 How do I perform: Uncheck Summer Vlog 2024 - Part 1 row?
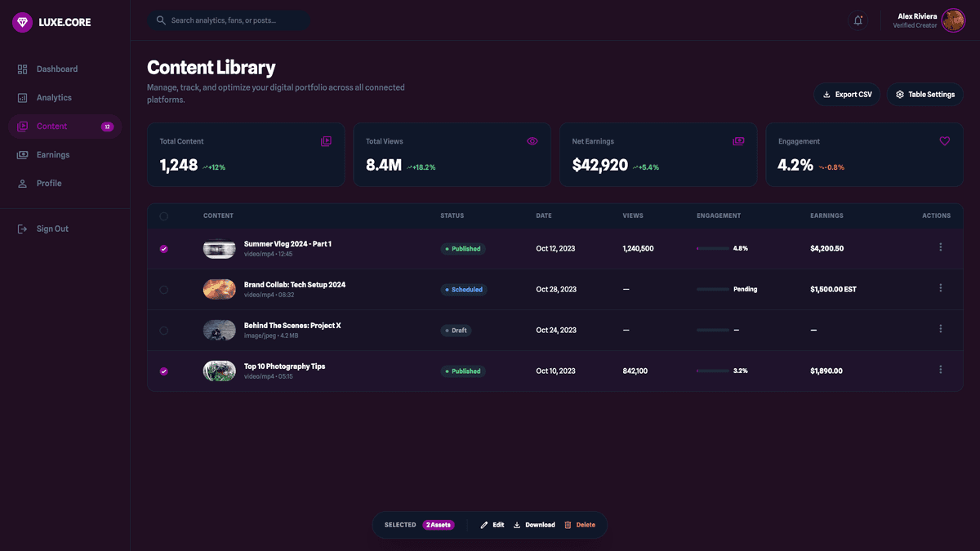(x=163, y=248)
